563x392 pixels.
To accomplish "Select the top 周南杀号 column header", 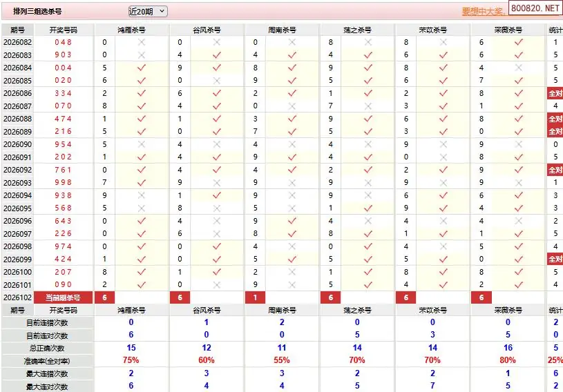I will coord(282,30).
